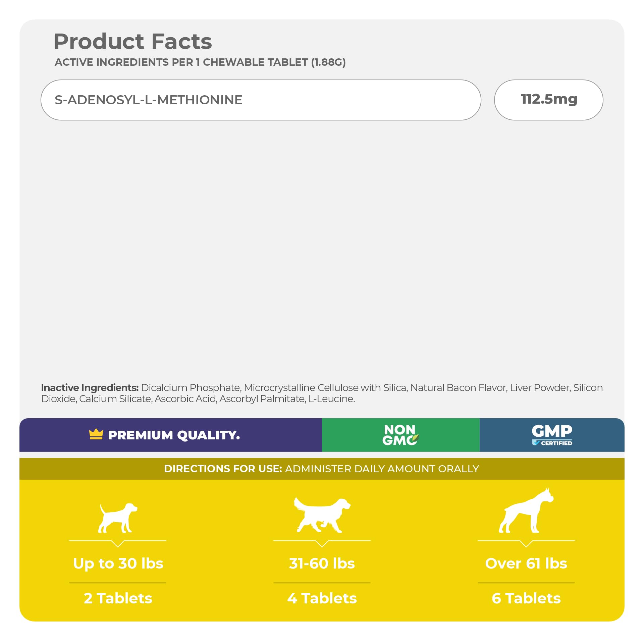
Task: Click the Non GMO leaf badge
Action: tap(400, 435)
